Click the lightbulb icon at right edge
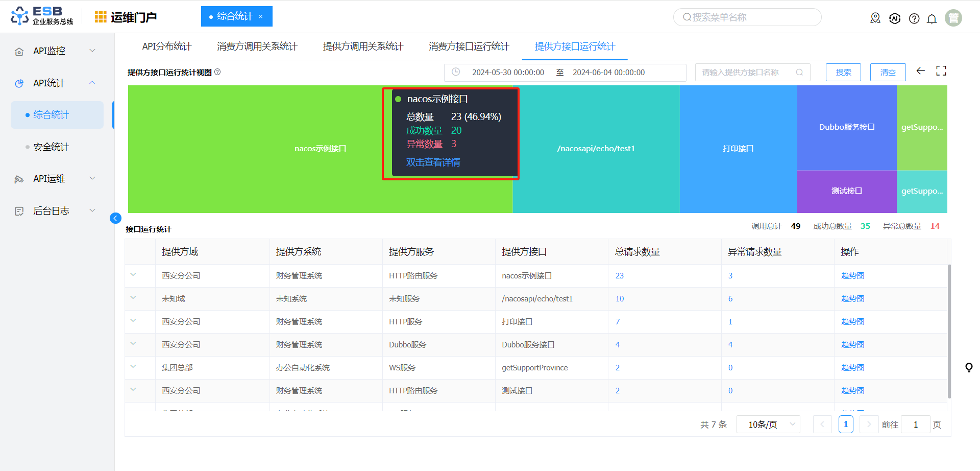980x471 pixels. tap(968, 367)
